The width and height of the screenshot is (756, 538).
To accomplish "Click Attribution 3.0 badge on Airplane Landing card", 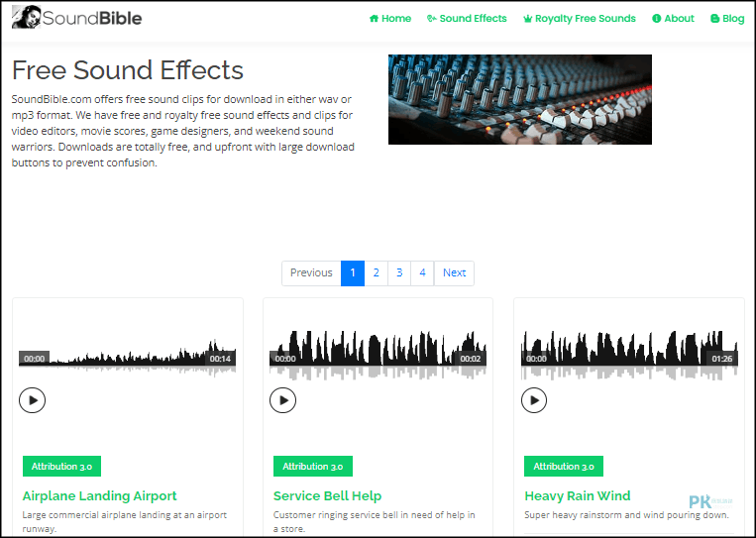I will coord(61,467).
